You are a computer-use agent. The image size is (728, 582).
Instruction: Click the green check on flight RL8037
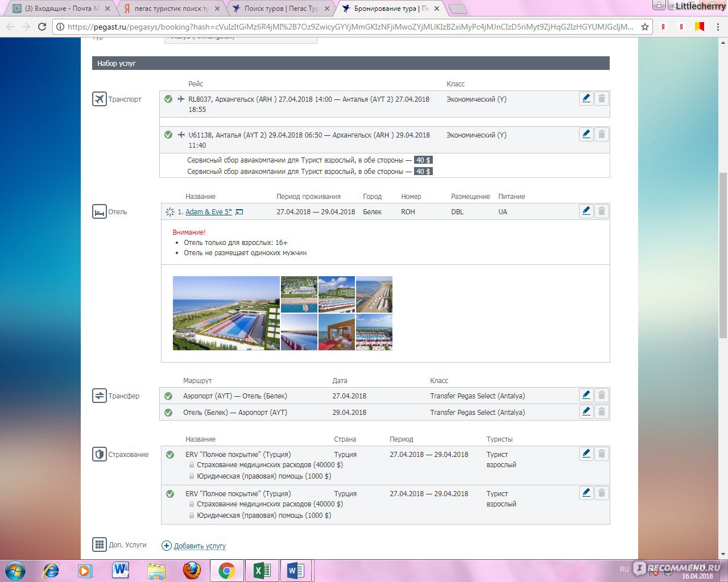pos(168,99)
